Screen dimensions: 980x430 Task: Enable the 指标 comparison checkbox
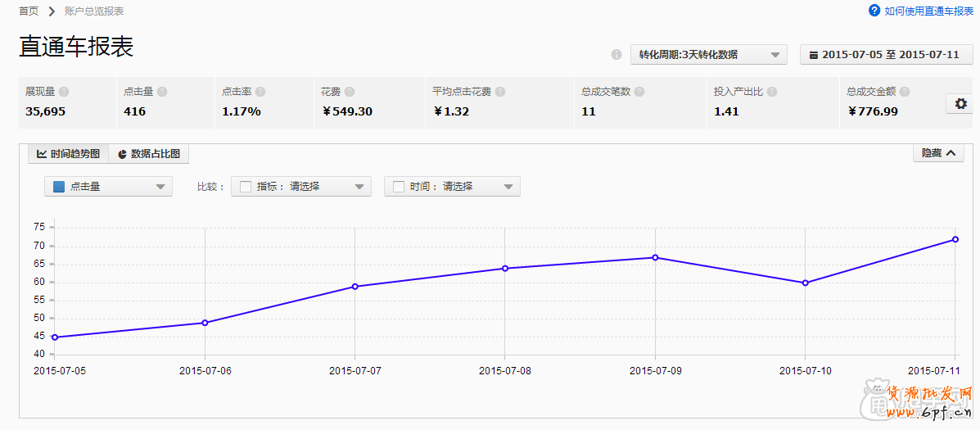[245, 187]
